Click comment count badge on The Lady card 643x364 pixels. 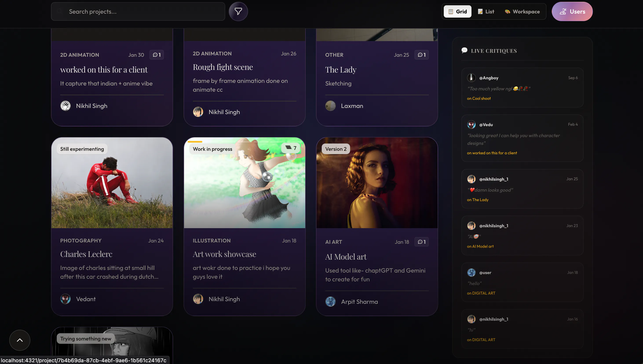click(x=422, y=55)
